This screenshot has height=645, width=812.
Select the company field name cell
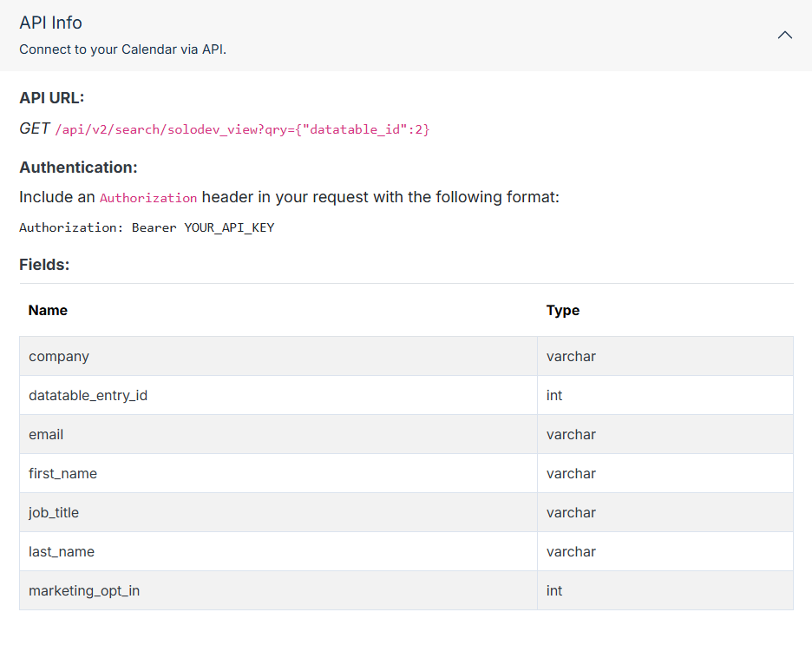[278, 357]
